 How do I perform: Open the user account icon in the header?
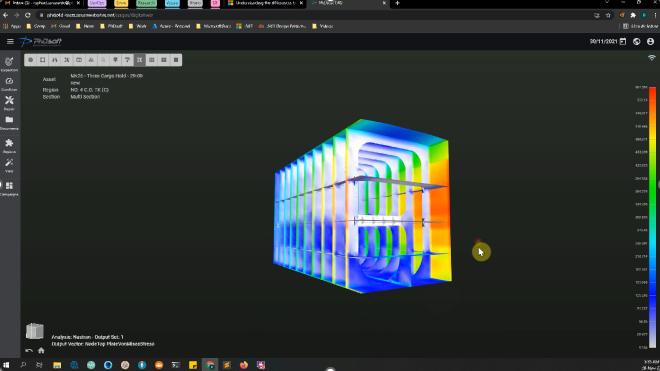pyautogui.click(x=650, y=41)
